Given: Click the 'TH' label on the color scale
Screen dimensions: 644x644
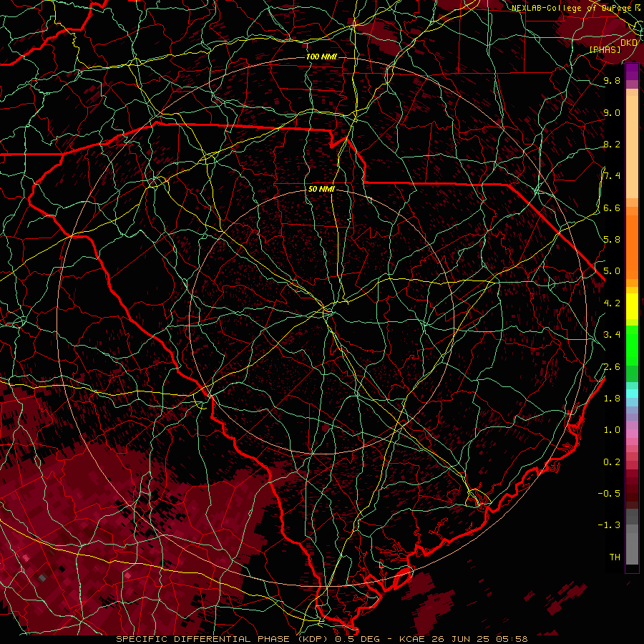Looking at the screenshot, I should [615, 557].
